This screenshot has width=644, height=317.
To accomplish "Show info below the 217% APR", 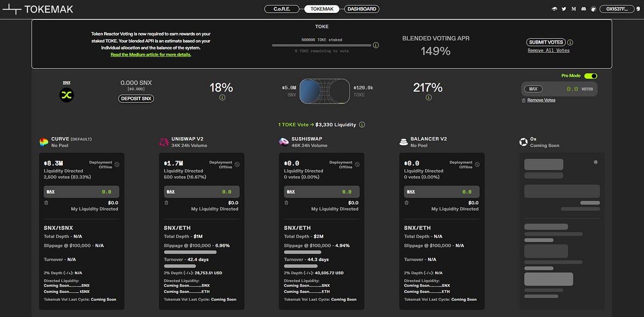I will (428, 98).
